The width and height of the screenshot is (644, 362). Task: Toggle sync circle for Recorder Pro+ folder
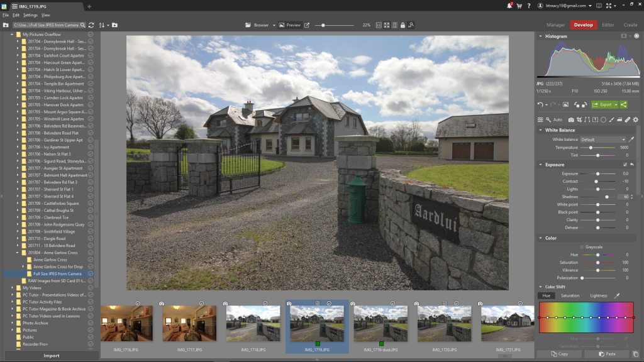91,344
